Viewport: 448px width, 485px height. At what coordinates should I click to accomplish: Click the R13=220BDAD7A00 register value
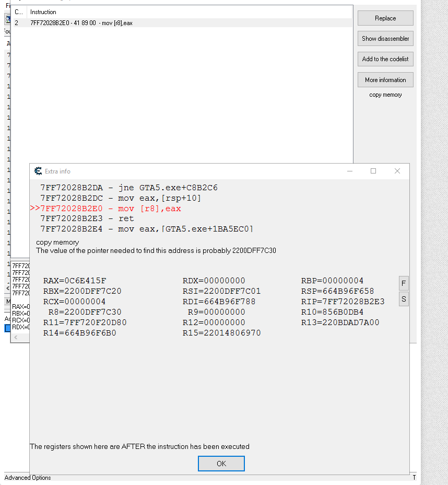click(x=340, y=322)
